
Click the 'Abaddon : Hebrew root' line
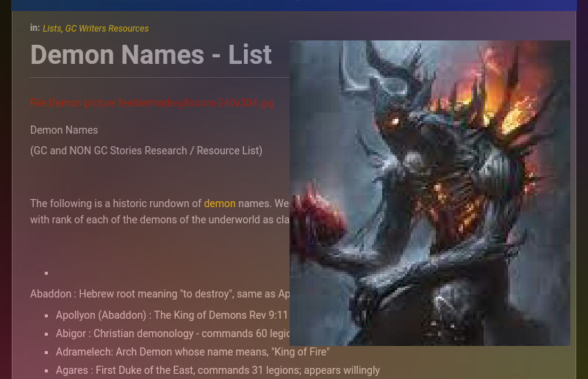click(x=159, y=294)
